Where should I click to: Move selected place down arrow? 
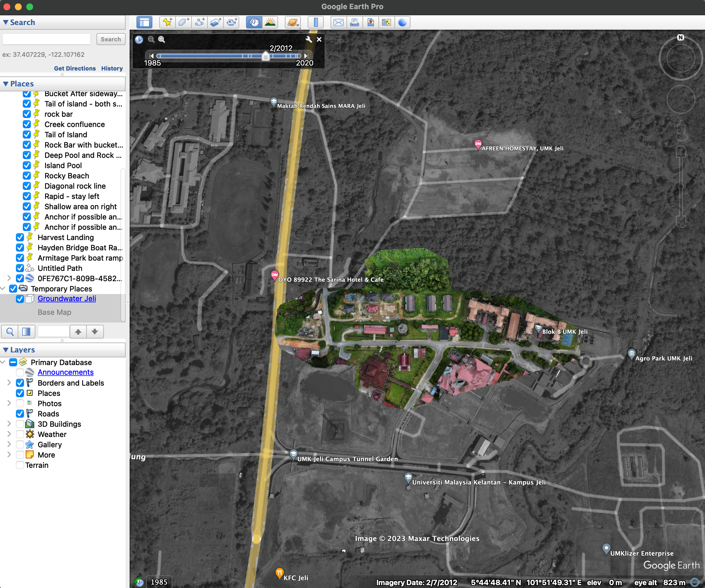pos(95,332)
